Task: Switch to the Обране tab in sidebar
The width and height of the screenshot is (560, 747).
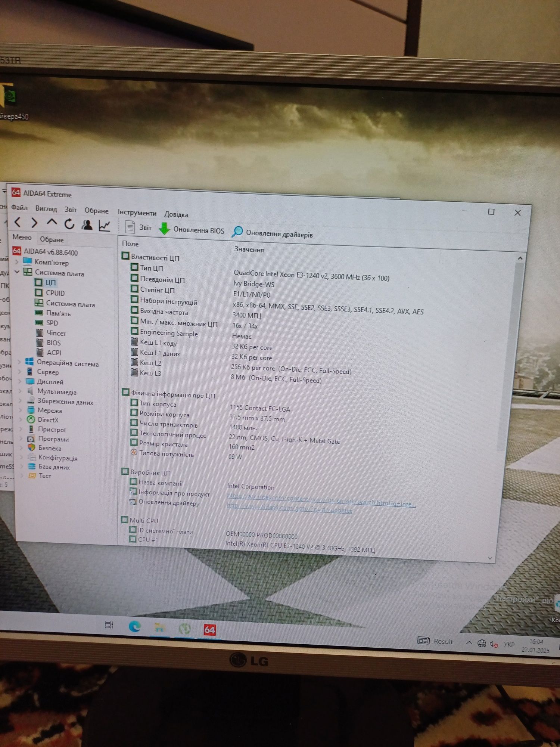Action: (x=52, y=239)
